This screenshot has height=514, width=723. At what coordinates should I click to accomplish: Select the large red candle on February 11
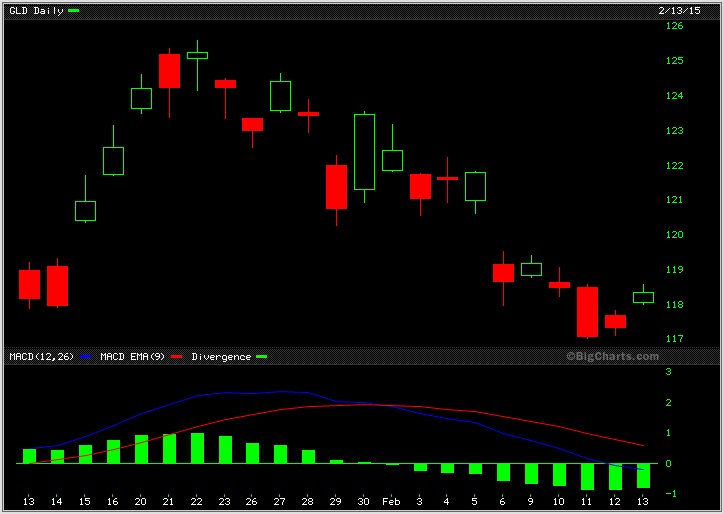pyautogui.click(x=587, y=311)
